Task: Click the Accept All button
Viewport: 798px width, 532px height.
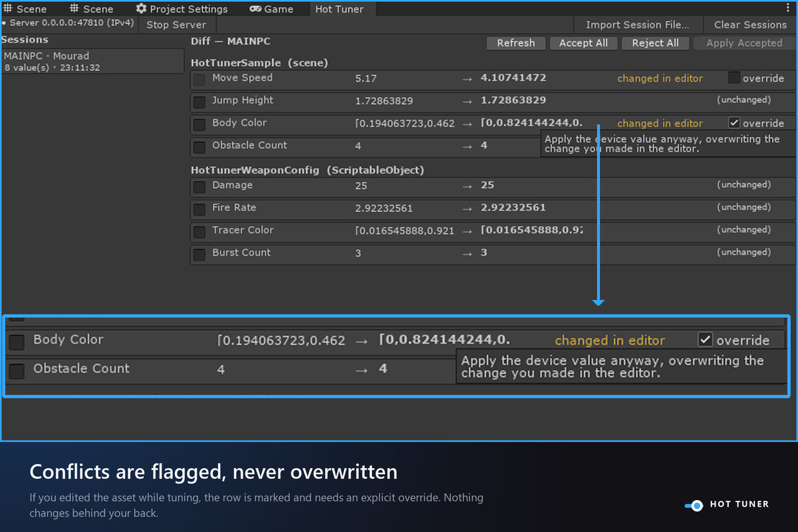Action: click(x=583, y=43)
